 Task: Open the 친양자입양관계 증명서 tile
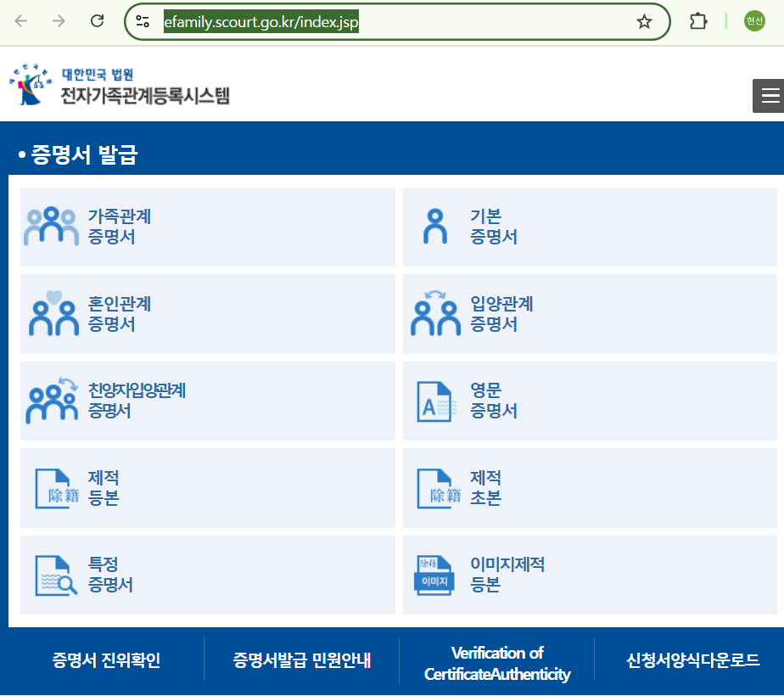(x=207, y=401)
